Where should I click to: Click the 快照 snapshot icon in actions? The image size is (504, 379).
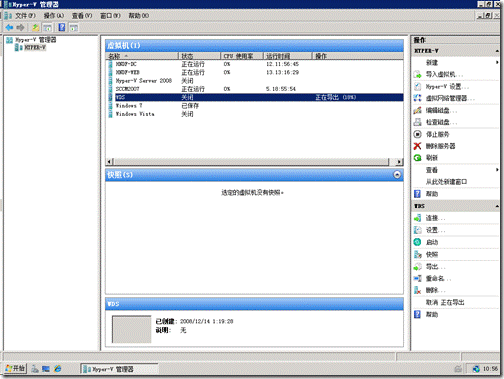(x=417, y=255)
